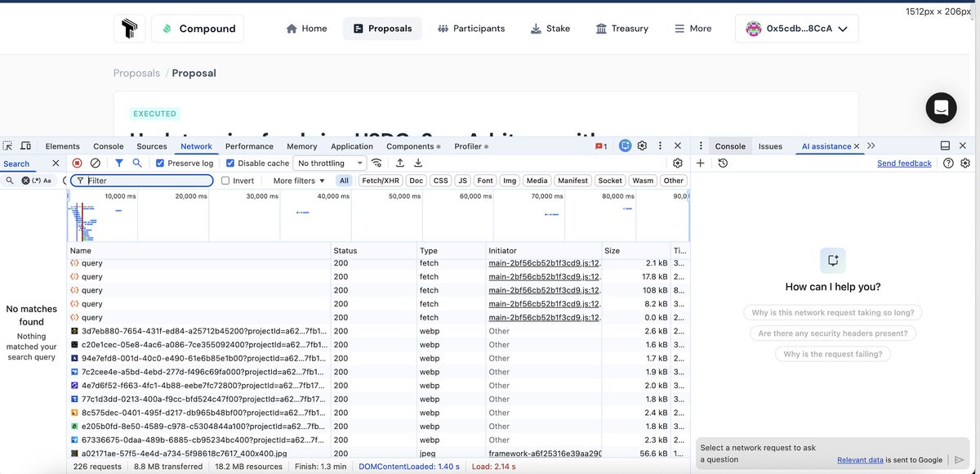Toggle Disable cache checkbox
This screenshot has height=474, width=980.
(230, 163)
